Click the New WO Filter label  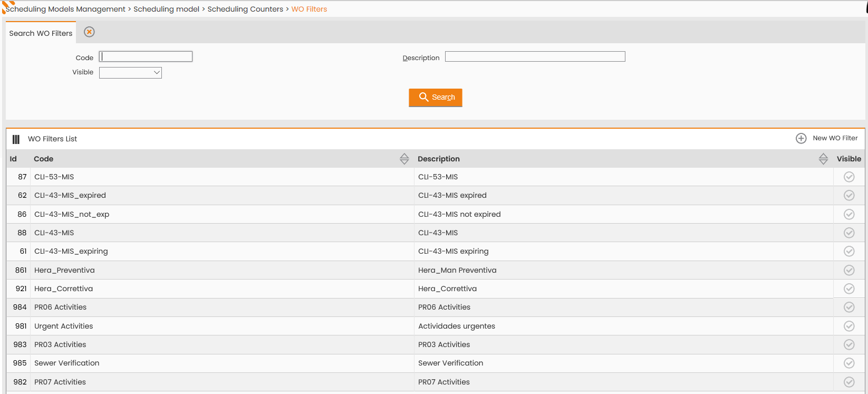tap(835, 138)
